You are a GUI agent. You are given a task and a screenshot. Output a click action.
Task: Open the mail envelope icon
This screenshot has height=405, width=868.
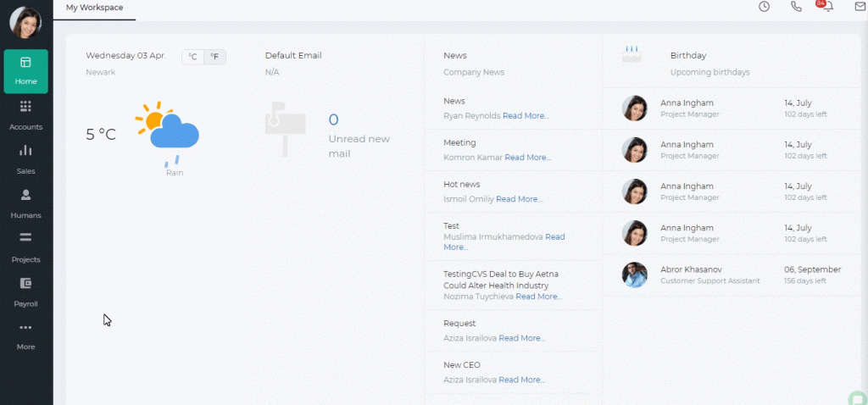point(860,7)
